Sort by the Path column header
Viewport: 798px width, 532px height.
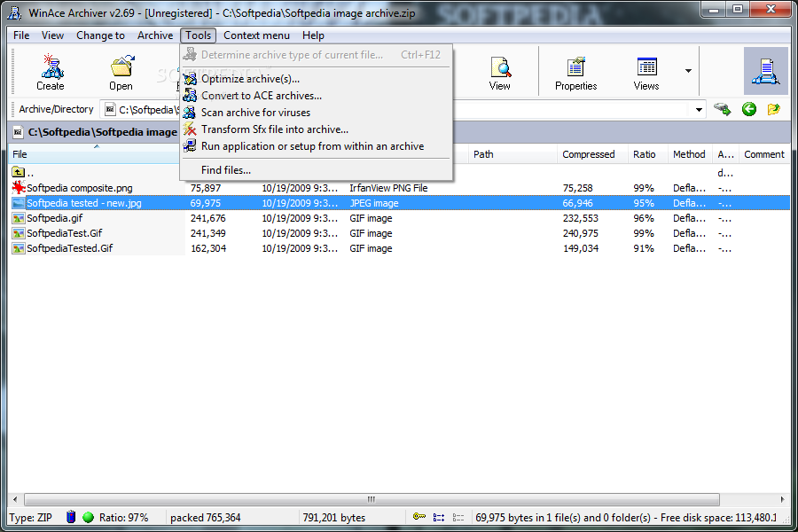512,154
